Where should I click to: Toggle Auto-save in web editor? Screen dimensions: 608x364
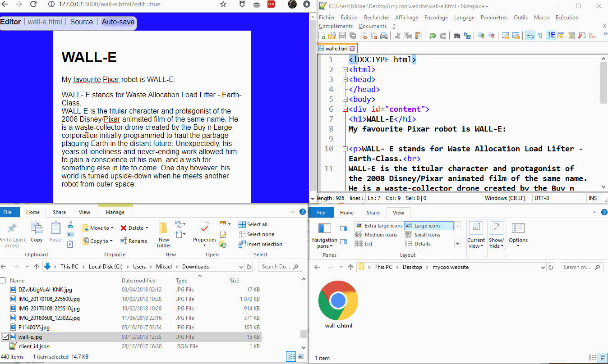point(118,22)
